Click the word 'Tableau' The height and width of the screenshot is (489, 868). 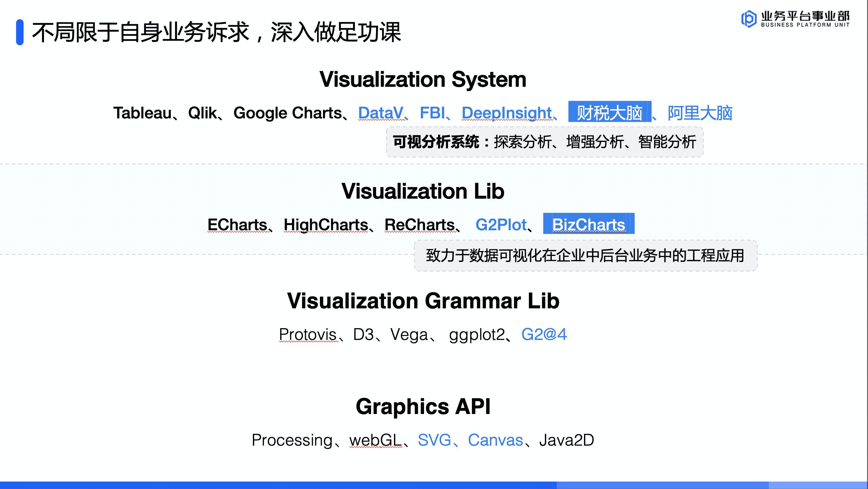[x=142, y=113]
